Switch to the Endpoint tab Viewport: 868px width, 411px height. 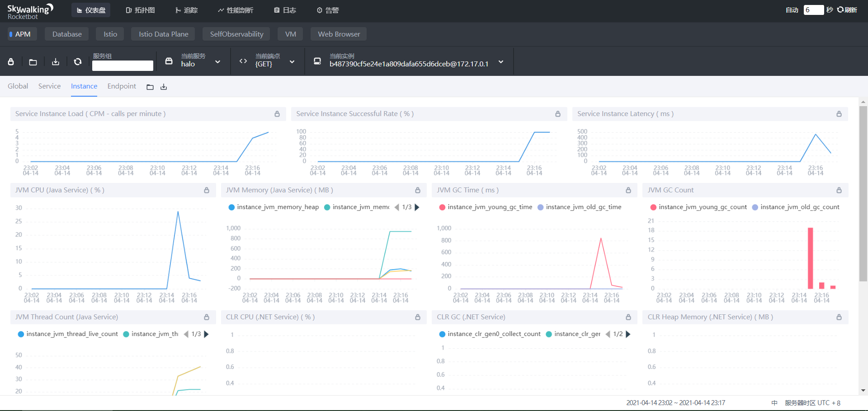(x=122, y=86)
